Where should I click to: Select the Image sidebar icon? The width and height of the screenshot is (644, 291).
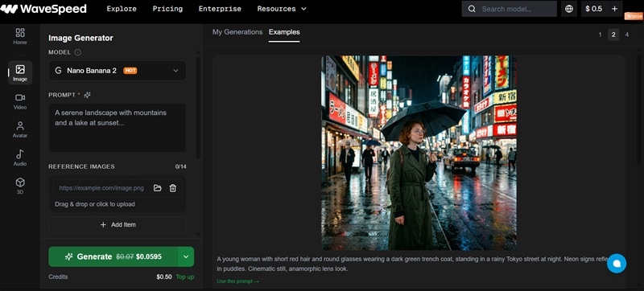pyautogui.click(x=19, y=72)
